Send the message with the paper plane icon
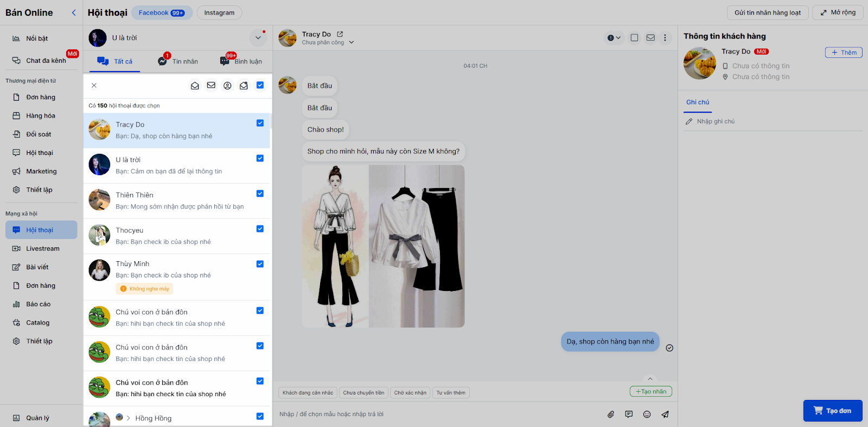This screenshot has width=868, height=427. click(x=665, y=415)
